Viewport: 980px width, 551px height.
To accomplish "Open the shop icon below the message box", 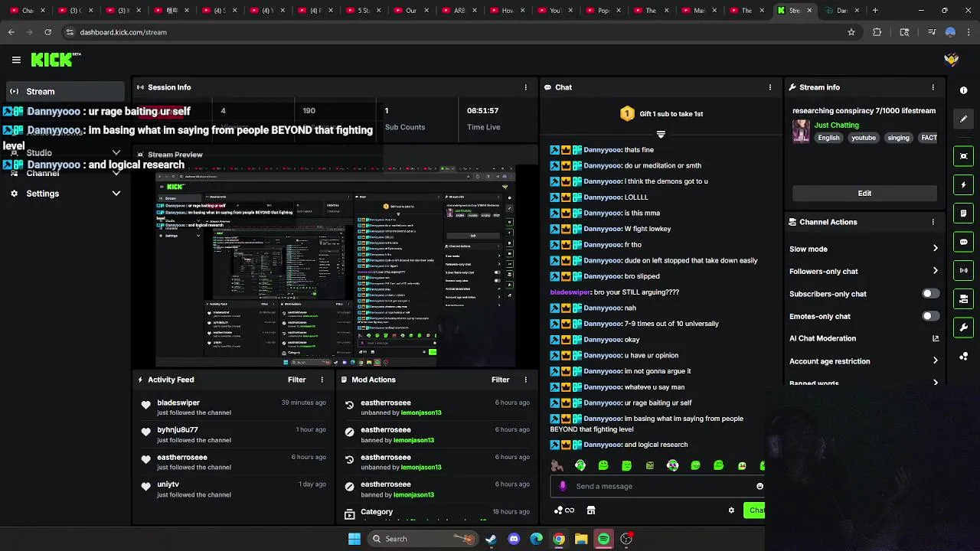I will [x=591, y=510].
